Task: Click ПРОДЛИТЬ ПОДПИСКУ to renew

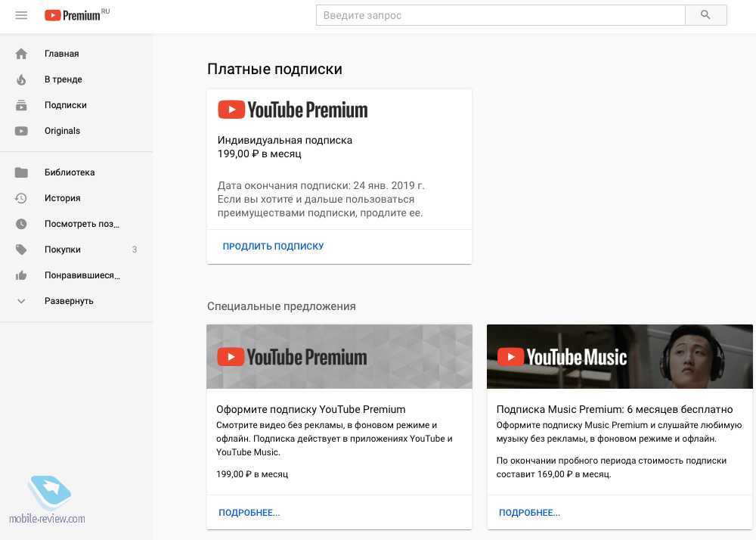Action: (x=273, y=247)
